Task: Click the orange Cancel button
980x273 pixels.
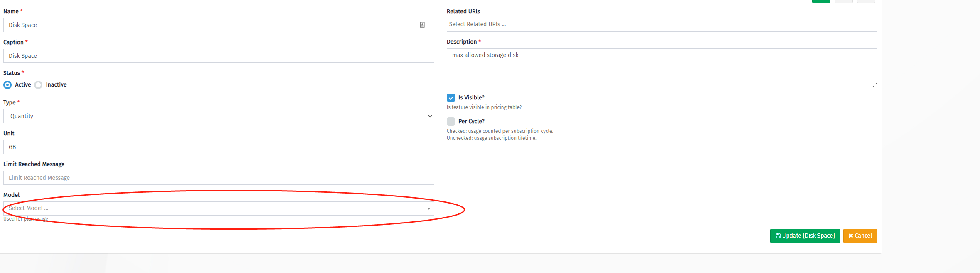Action: click(860, 236)
